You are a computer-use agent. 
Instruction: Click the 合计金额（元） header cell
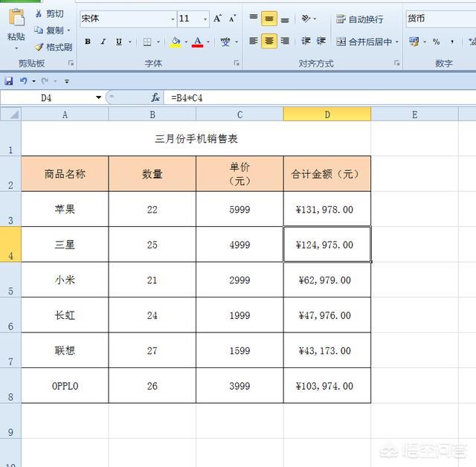pos(327,174)
